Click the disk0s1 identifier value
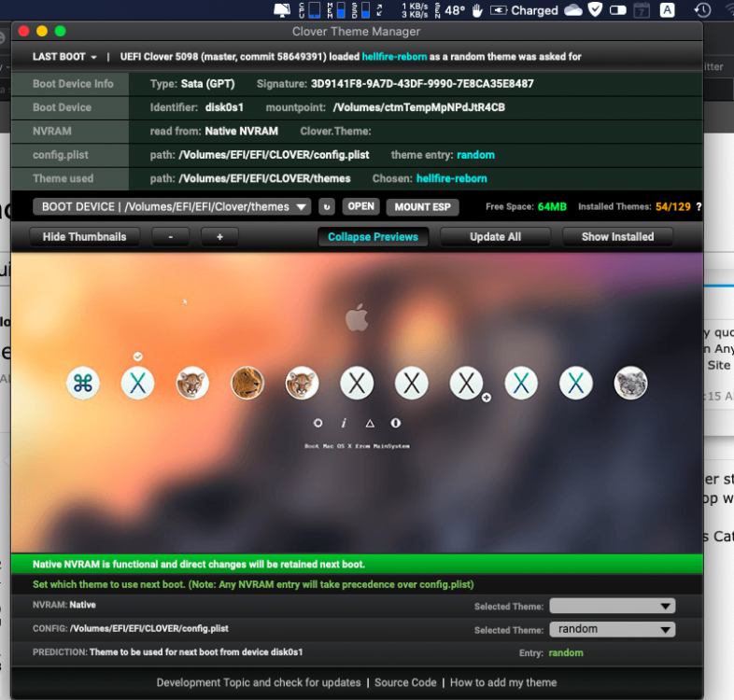The height and width of the screenshot is (700, 734). click(x=224, y=107)
